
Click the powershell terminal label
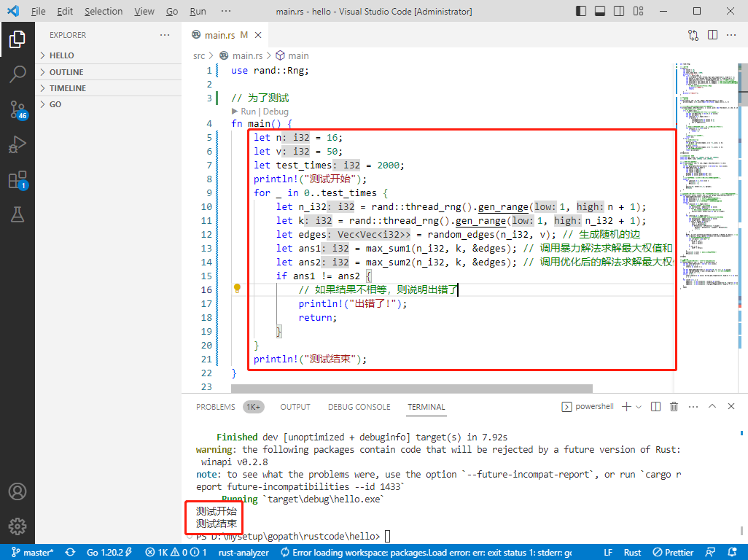[588, 406]
